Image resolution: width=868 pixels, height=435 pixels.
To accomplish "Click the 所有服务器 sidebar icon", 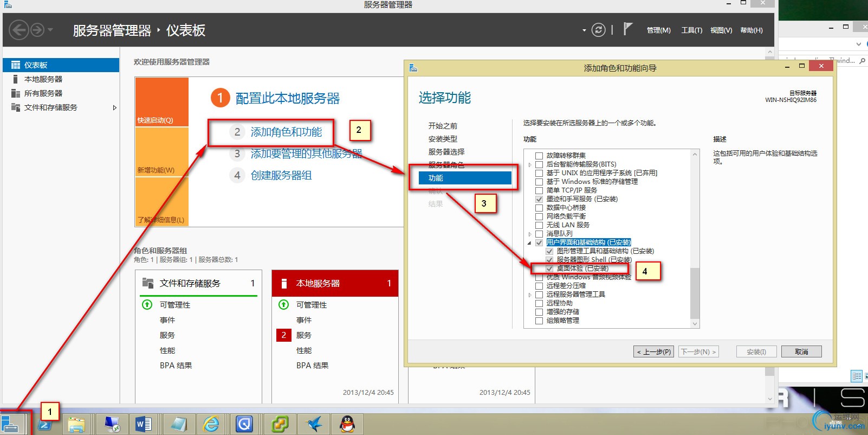I will [x=16, y=93].
